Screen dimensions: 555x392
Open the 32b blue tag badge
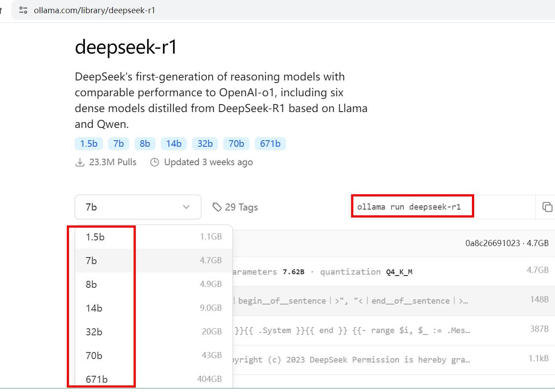coord(205,144)
